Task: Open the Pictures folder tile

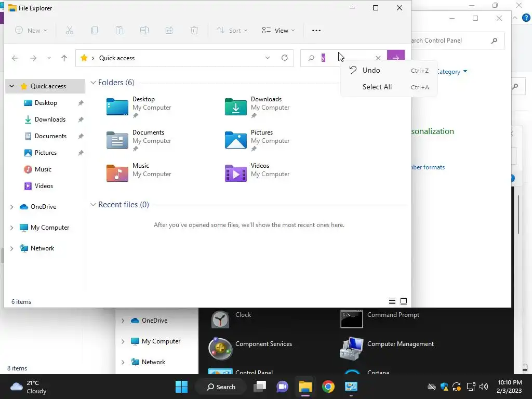Action: (258, 140)
